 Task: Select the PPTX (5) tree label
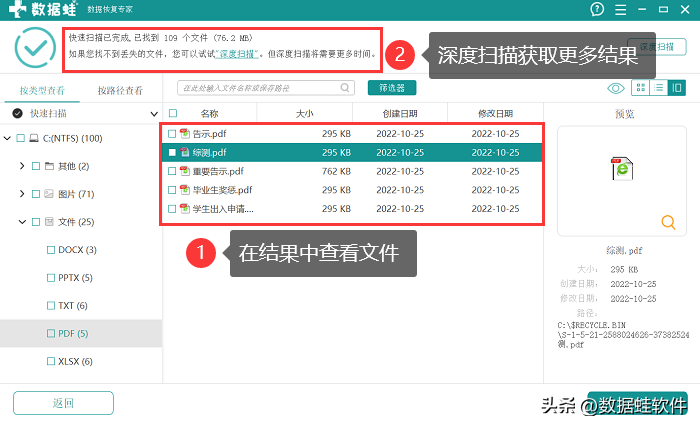75,277
